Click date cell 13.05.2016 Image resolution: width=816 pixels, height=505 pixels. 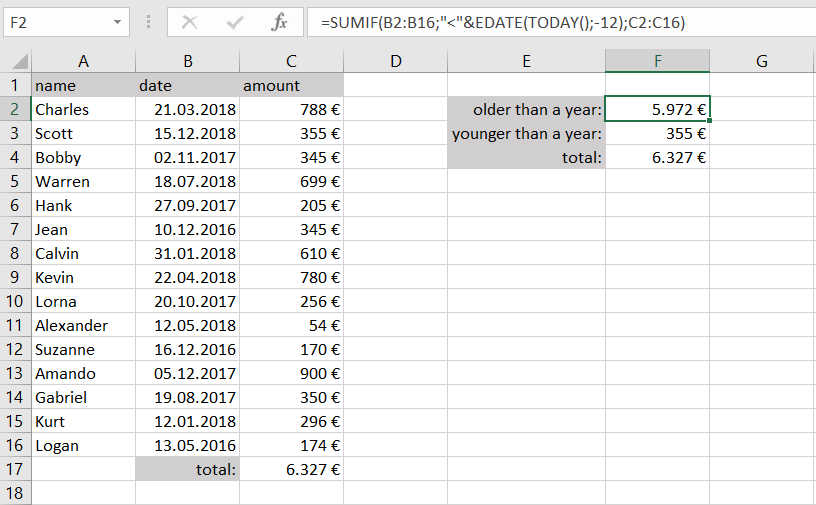point(187,445)
